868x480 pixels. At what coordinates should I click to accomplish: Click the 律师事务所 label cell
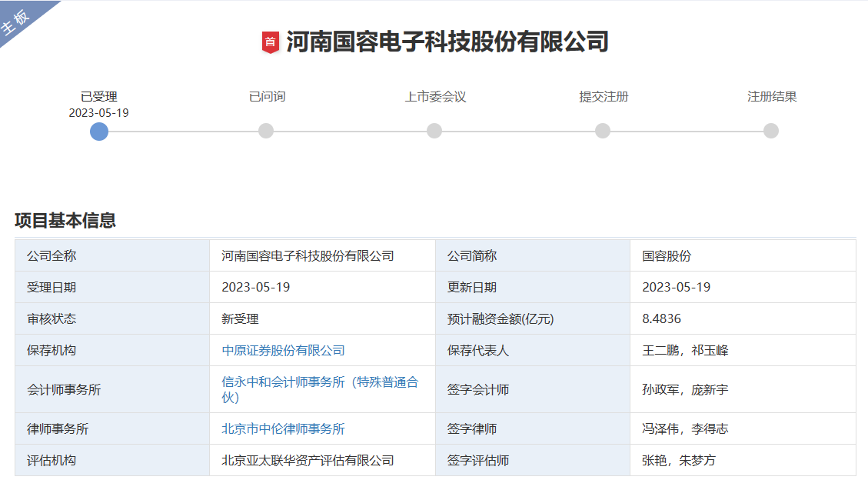point(112,429)
